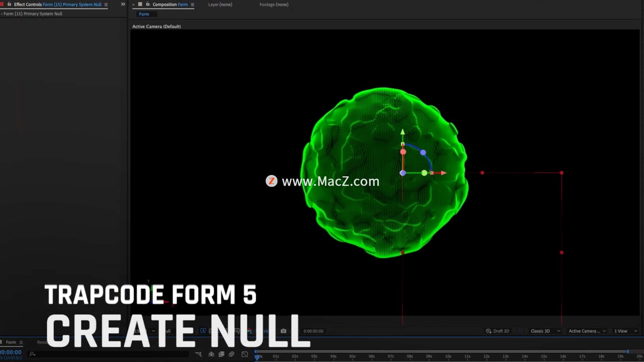Image resolution: width=644 pixels, height=362 pixels.
Task: Click the timeline current timecode display
Action: tap(10, 352)
